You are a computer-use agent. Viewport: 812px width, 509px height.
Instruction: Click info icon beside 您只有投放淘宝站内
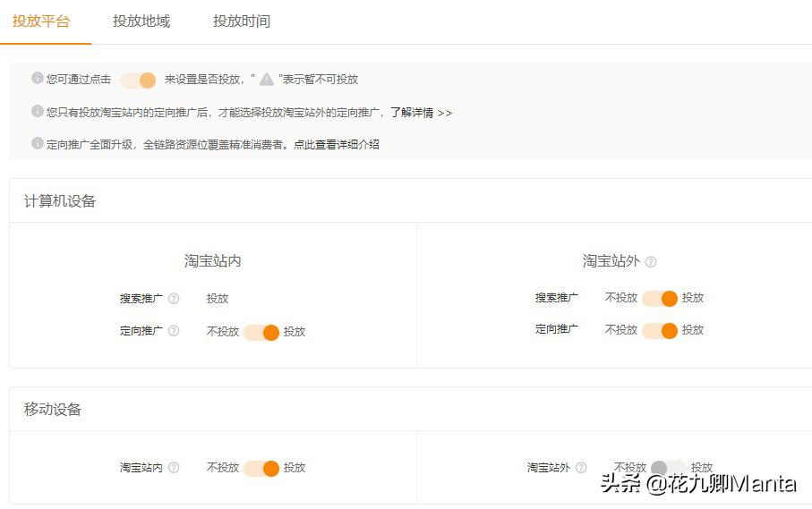(38, 111)
